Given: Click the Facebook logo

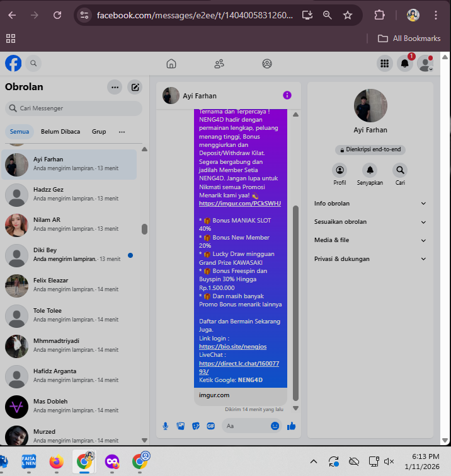Looking at the screenshot, I should [13, 63].
